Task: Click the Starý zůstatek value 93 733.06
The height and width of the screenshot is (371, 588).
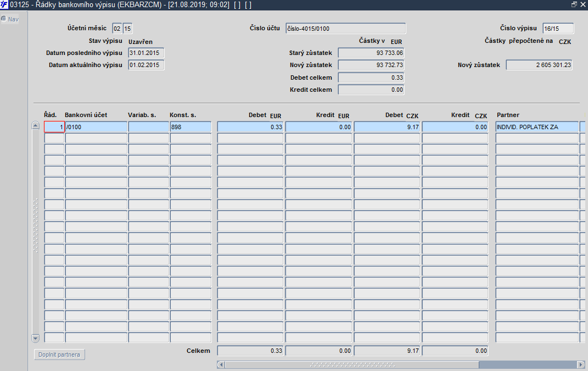Action: [x=371, y=53]
